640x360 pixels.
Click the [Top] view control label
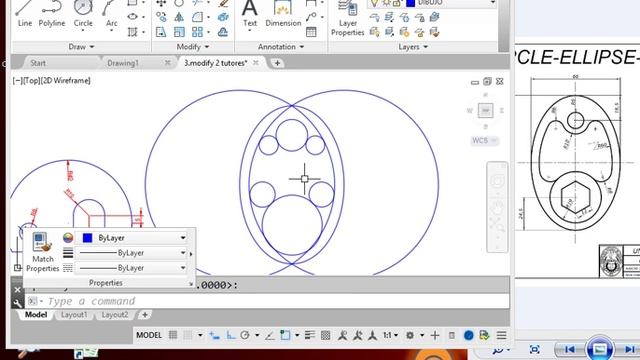pos(31,81)
